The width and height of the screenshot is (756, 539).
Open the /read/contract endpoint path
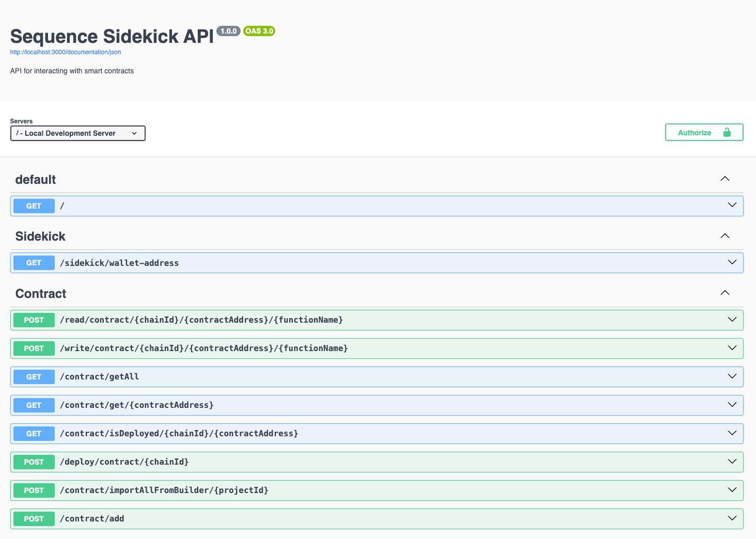201,320
